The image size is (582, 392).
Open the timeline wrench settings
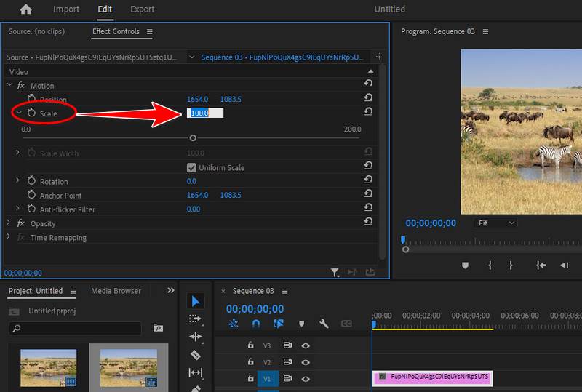point(324,324)
